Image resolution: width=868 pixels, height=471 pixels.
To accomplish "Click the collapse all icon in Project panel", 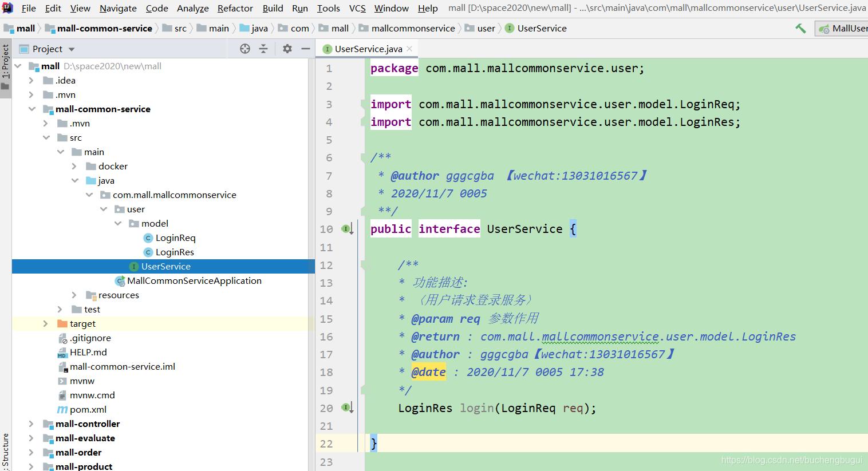I will tap(263, 49).
